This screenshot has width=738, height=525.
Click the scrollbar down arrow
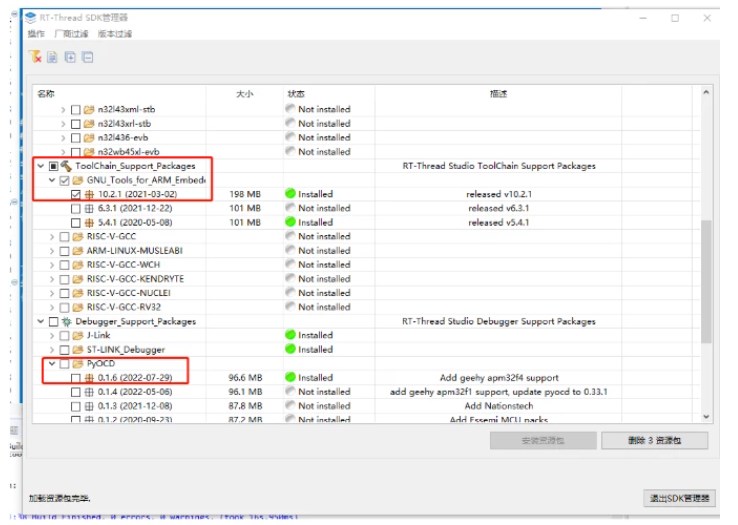[x=706, y=416]
